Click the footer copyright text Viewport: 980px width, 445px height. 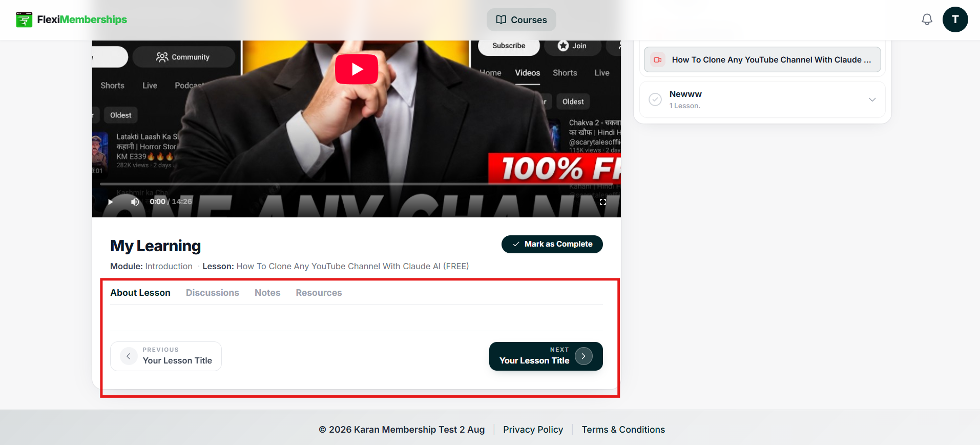402,430
